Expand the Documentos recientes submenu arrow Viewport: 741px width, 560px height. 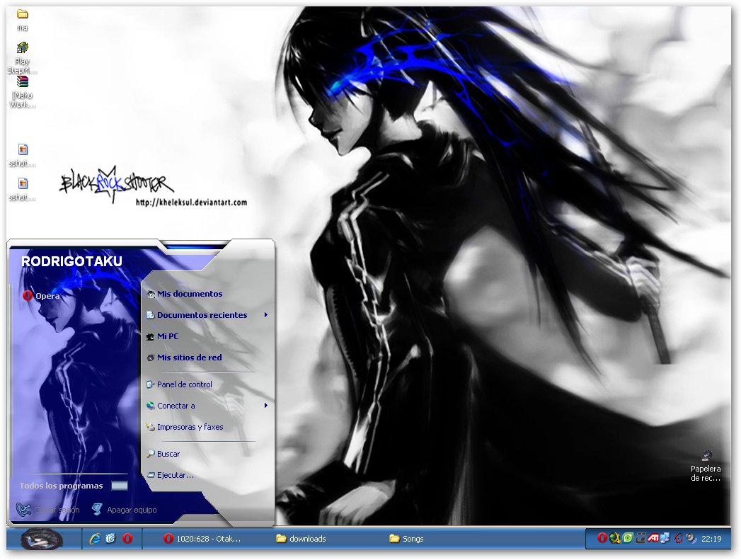click(266, 315)
